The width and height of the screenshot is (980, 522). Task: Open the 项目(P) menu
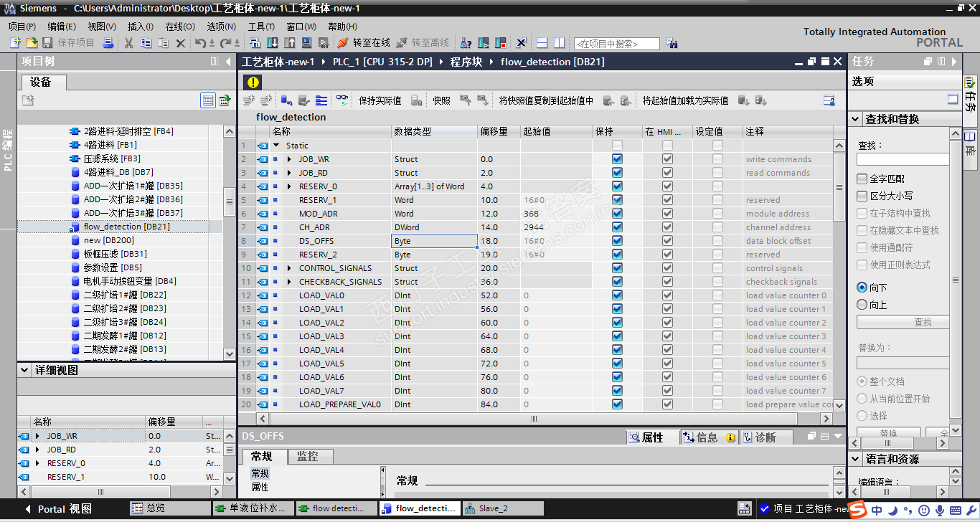[x=22, y=27]
